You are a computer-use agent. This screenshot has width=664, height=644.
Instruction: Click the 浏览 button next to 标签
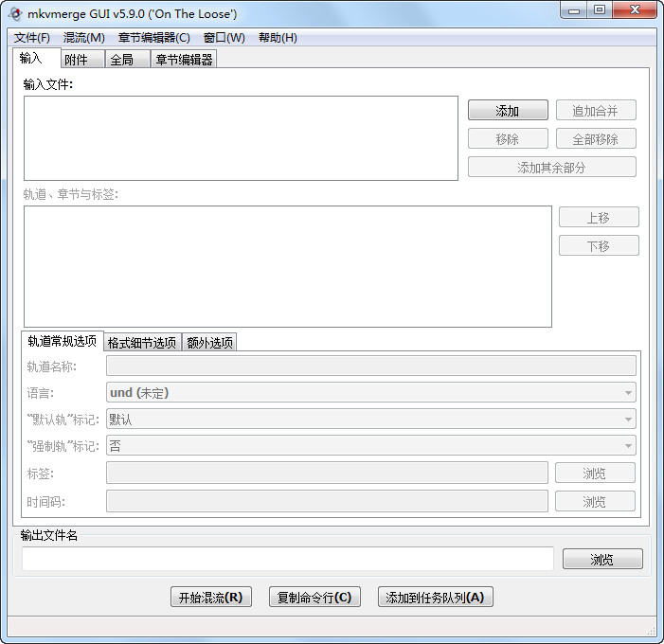click(x=595, y=473)
